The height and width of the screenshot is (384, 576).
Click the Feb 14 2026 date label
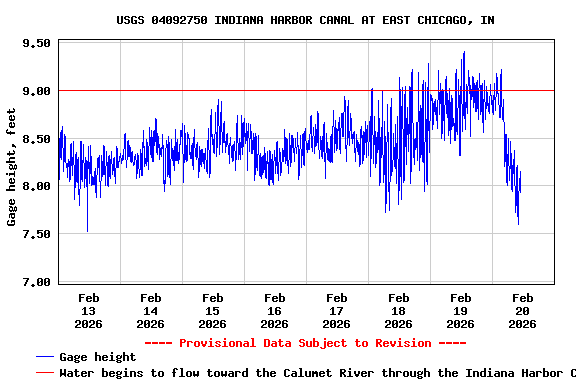(x=151, y=311)
